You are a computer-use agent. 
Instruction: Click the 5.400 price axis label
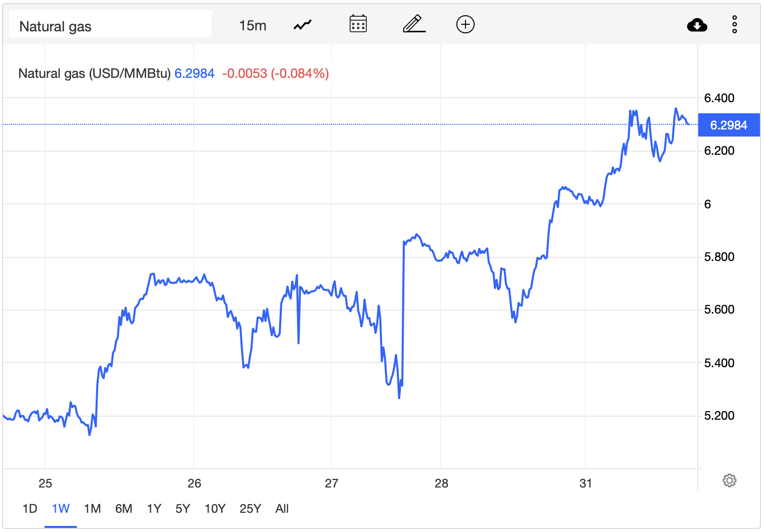[719, 363]
